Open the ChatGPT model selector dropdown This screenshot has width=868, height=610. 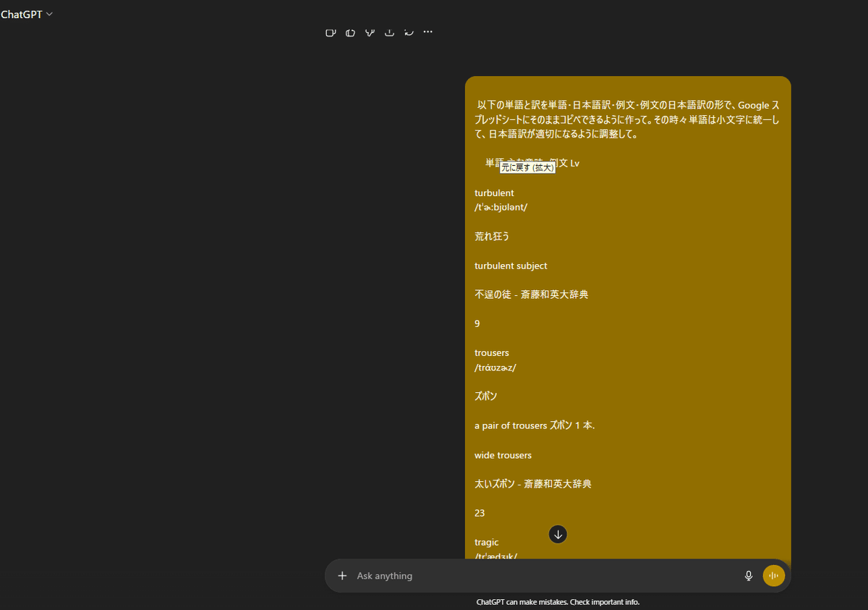[27, 14]
